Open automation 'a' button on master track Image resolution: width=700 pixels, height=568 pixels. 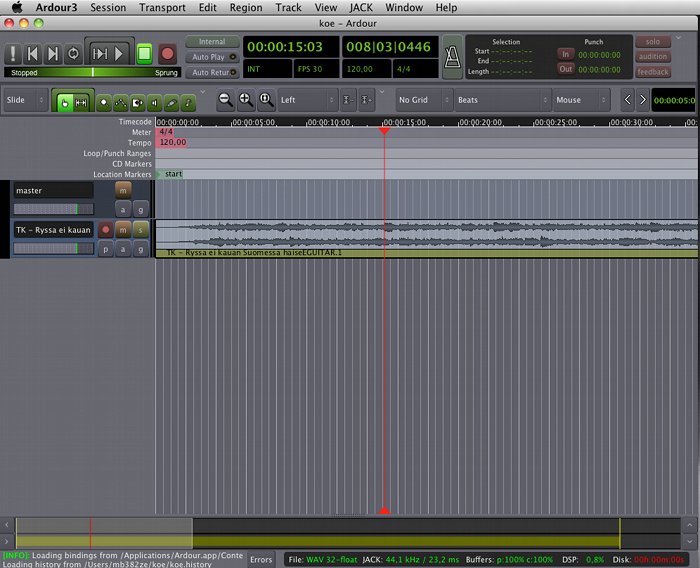[123, 209]
